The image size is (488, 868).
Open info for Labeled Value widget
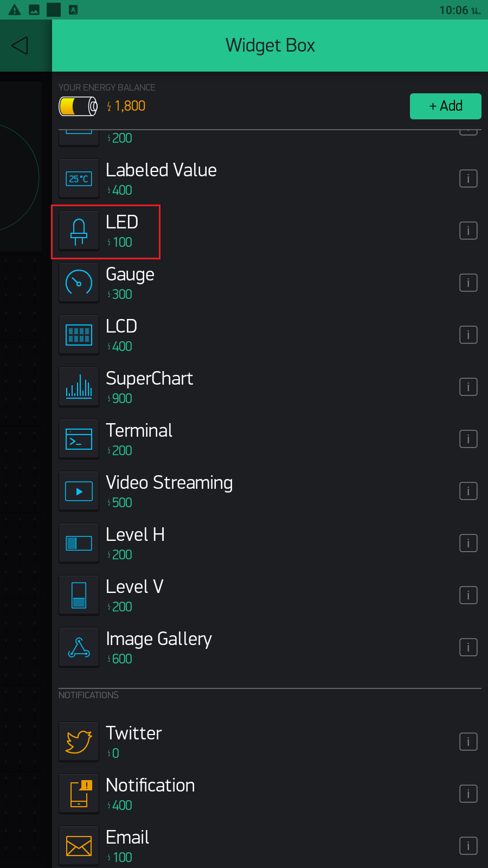click(x=468, y=178)
